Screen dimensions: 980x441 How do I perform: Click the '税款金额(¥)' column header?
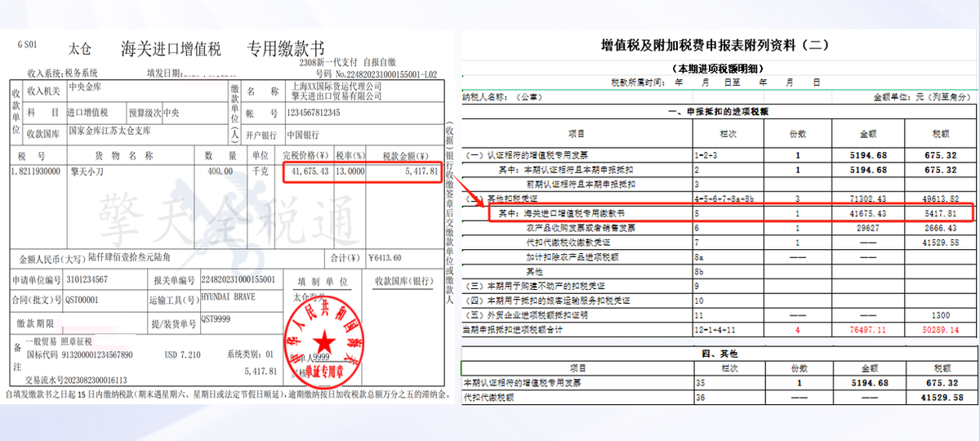click(406, 155)
